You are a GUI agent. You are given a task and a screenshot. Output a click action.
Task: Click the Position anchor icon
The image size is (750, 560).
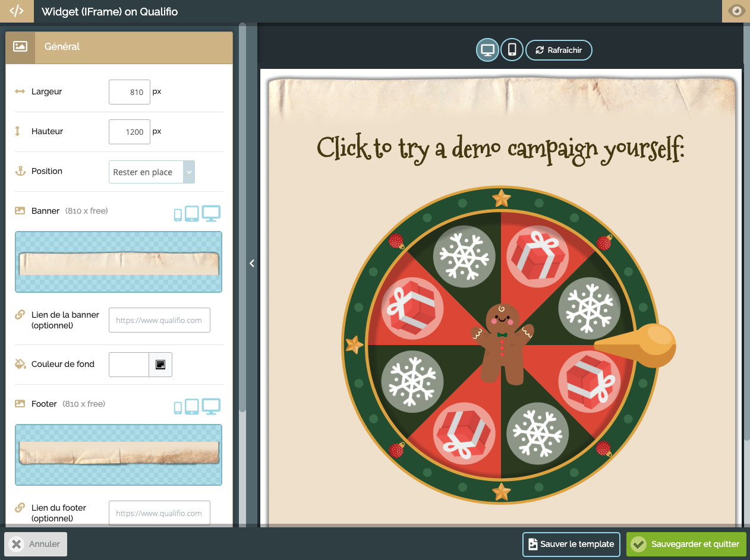coord(20,171)
